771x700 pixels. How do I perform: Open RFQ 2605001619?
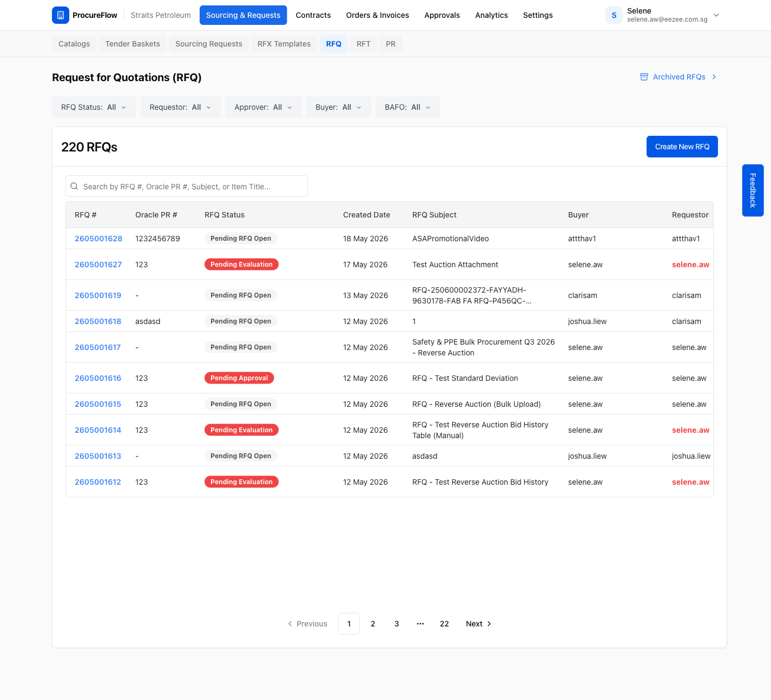pyautogui.click(x=98, y=295)
